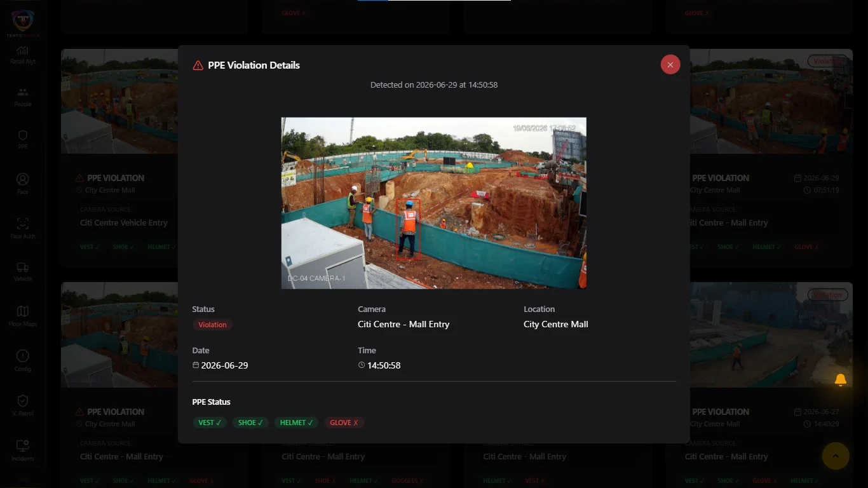
Task: Click the 'PPE Status' heading
Action: tap(212, 402)
